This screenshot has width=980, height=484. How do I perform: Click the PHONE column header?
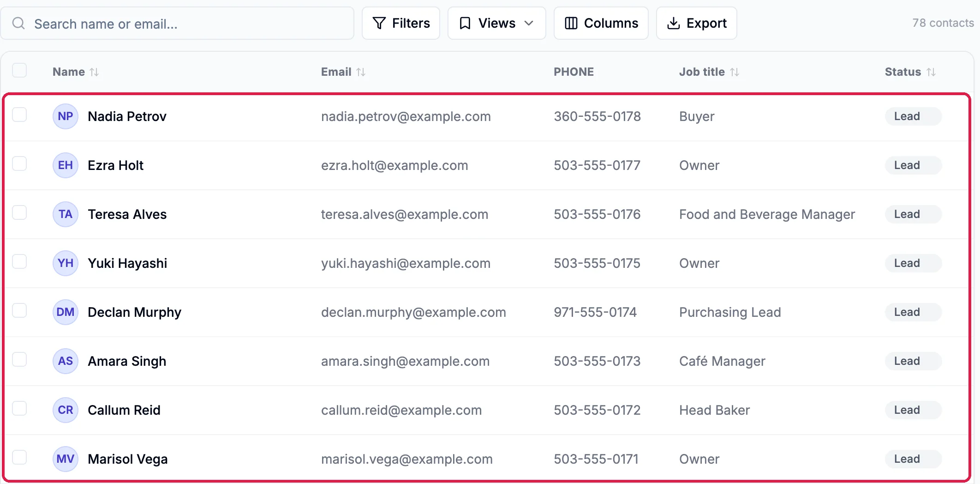coord(574,72)
